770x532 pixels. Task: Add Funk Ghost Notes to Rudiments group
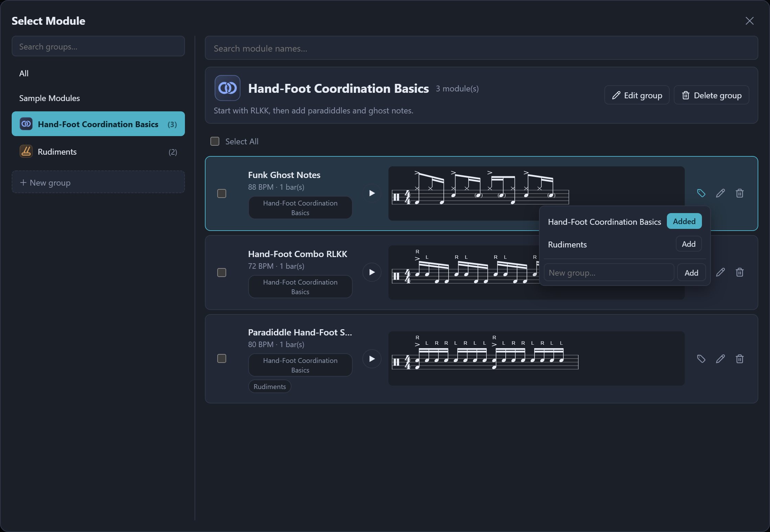(x=689, y=244)
